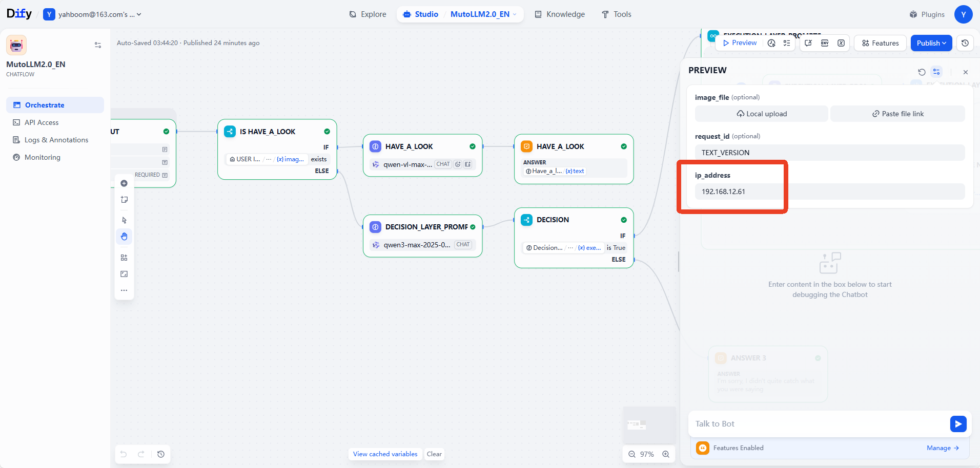980x468 pixels.
Task: Click redo arrow at bottom left
Action: point(141,454)
